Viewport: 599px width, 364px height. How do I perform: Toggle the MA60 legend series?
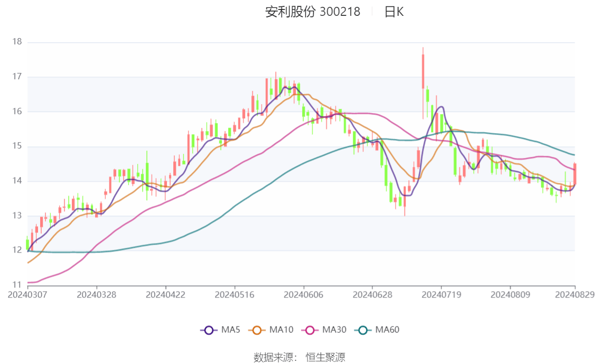(x=377, y=330)
